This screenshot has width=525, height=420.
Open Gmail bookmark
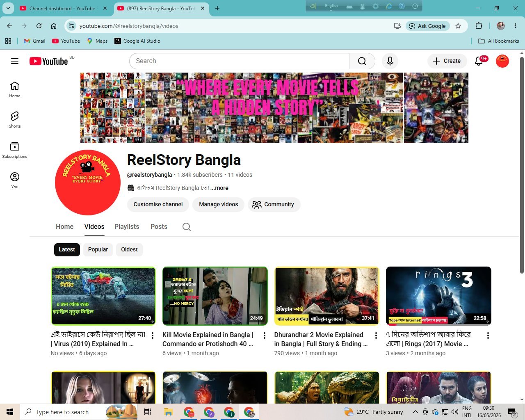point(35,41)
